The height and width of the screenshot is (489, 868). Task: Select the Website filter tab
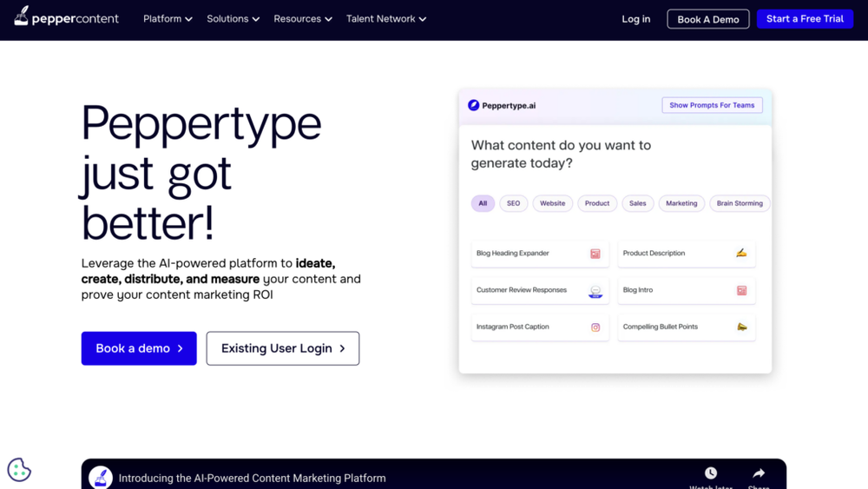pos(552,203)
